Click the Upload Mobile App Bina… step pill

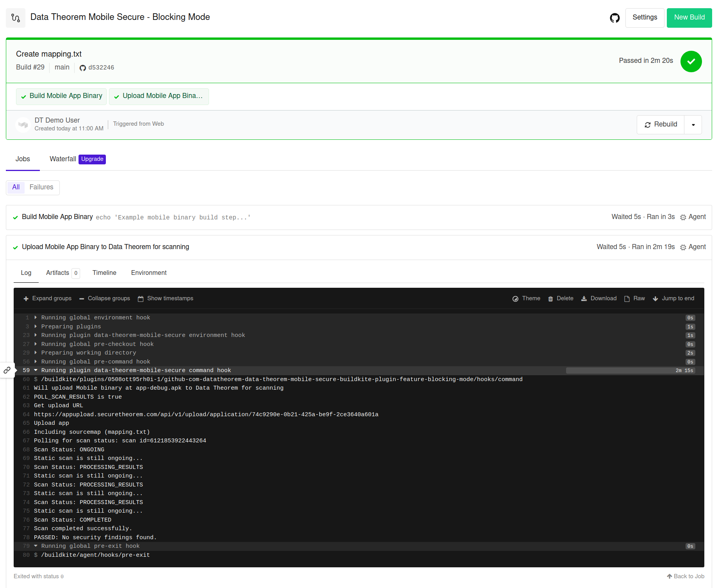[159, 96]
